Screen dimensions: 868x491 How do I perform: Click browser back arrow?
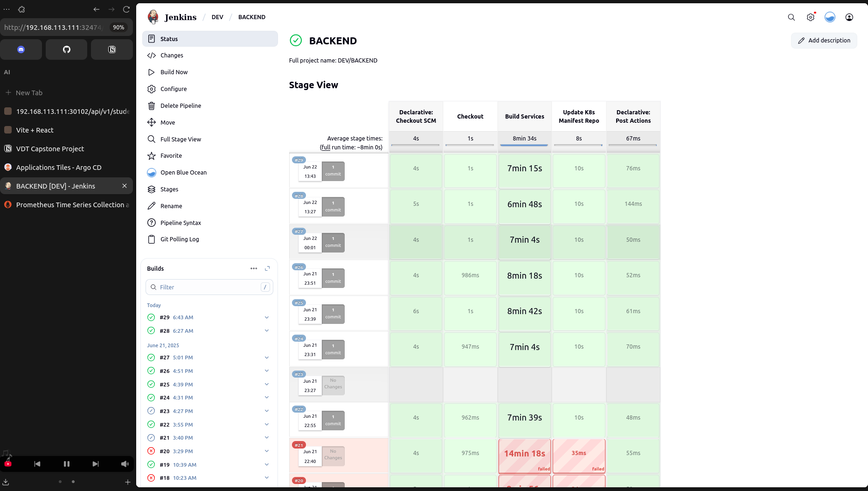(97, 9)
